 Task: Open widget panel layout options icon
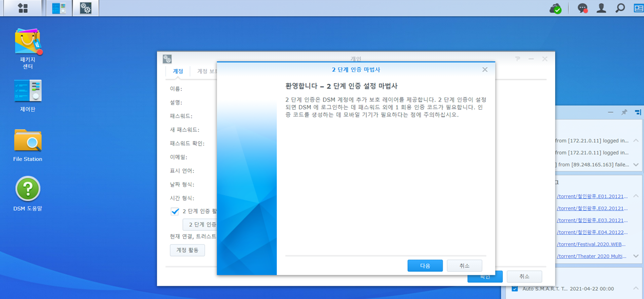click(638, 112)
